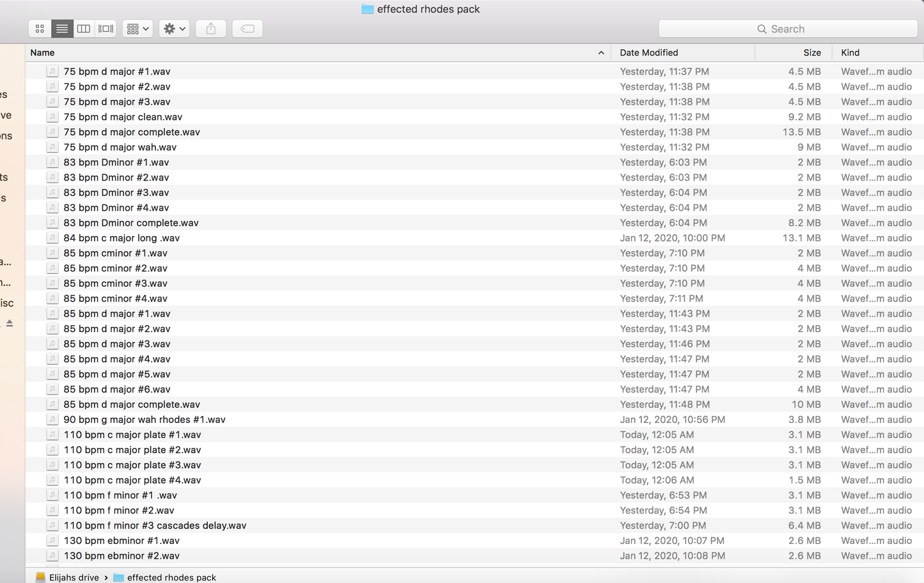Open the gear action menu

pos(174,29)
